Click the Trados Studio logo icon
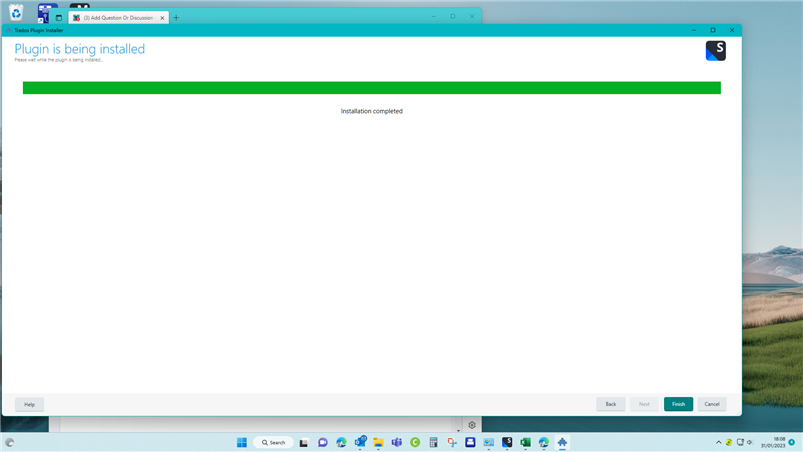Viewport: 803px width, 452px height. [715, 51]
